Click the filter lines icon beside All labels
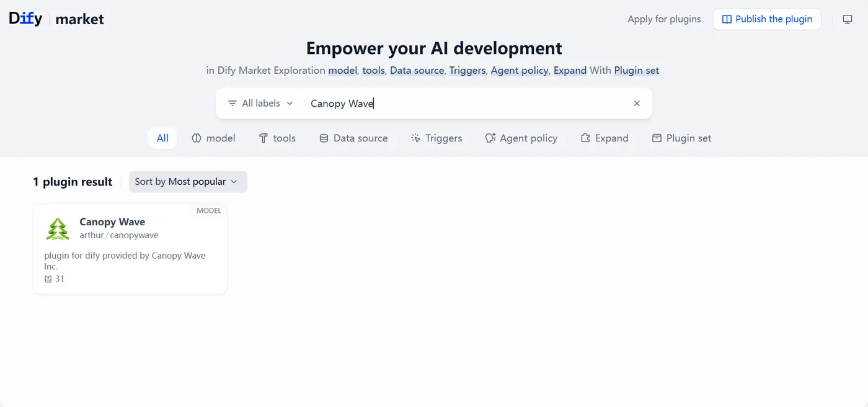Image resolution: width=868 pixels, height=407 pixels. pos(232,104)
